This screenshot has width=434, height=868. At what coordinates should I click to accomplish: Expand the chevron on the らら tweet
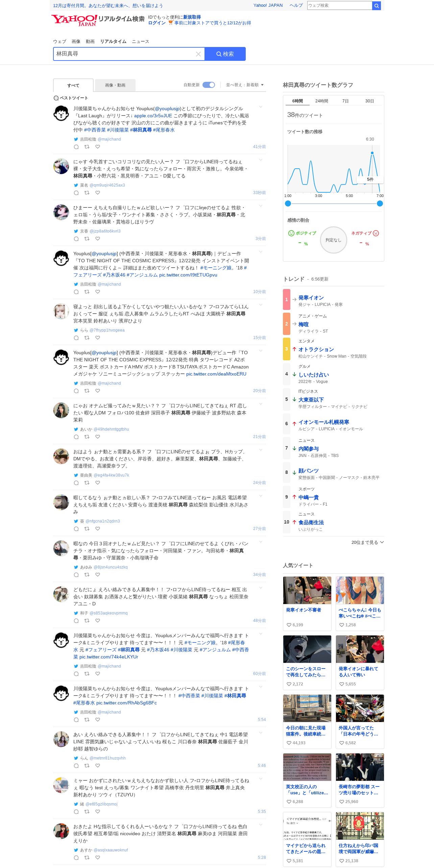click(x=261, y=305)
